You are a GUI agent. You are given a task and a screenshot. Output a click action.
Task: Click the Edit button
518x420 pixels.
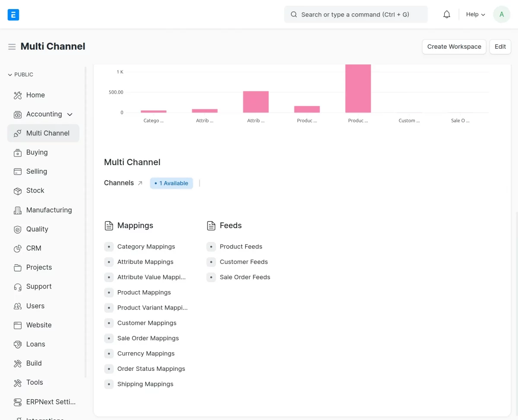(x=500, y=47)
